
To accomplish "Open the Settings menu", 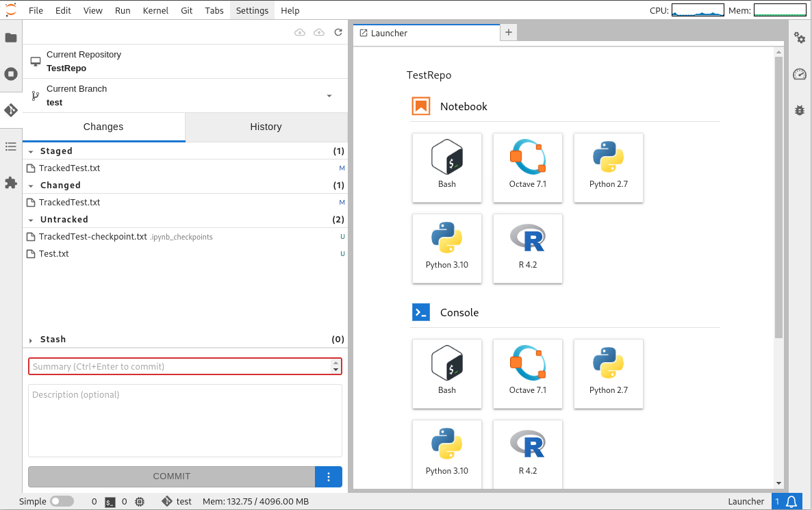I will coord(252,10).
